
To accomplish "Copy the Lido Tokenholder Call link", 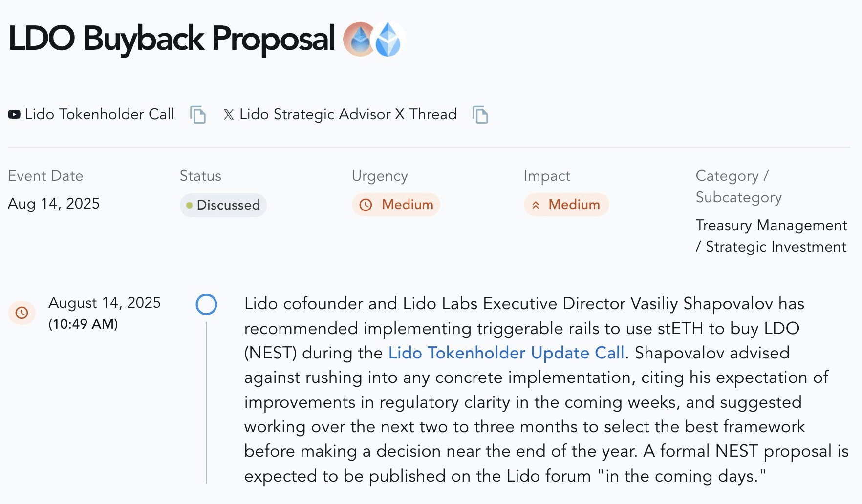I will tap(198, 115).
